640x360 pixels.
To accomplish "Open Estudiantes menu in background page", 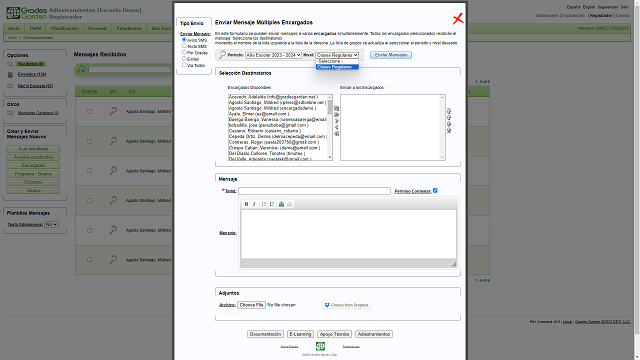I will click(129, 28).
